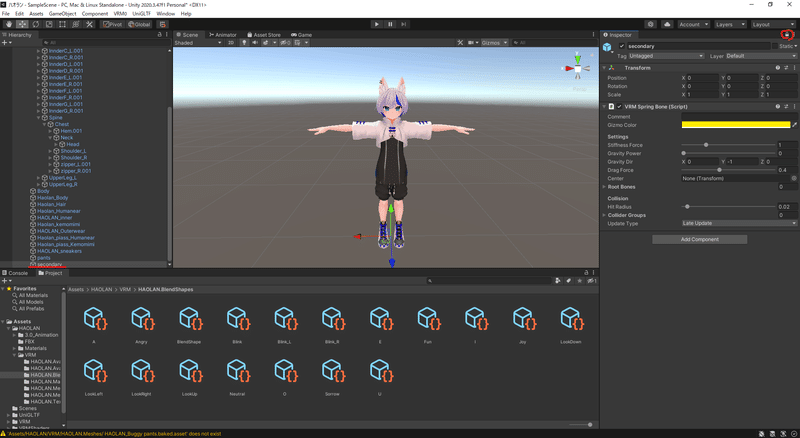Select the combined Transform tool
This screenshot has height=438, width=800.
coord(76,24)
